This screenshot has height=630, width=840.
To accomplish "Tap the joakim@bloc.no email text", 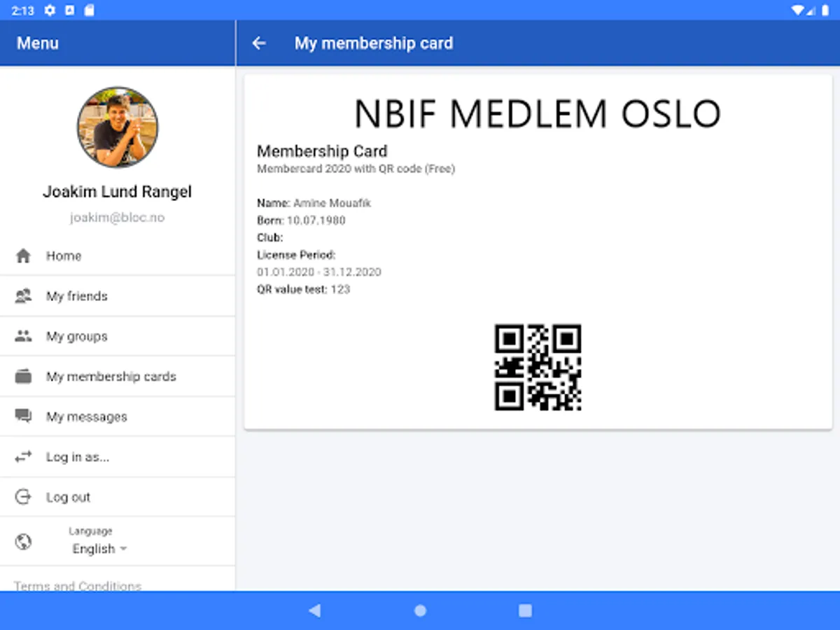I will point(118,218).
